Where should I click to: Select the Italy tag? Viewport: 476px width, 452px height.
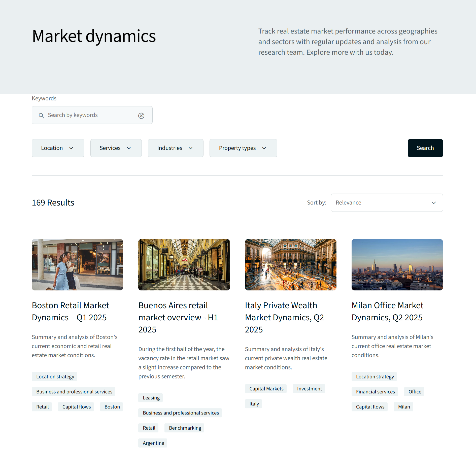point(253,404)
